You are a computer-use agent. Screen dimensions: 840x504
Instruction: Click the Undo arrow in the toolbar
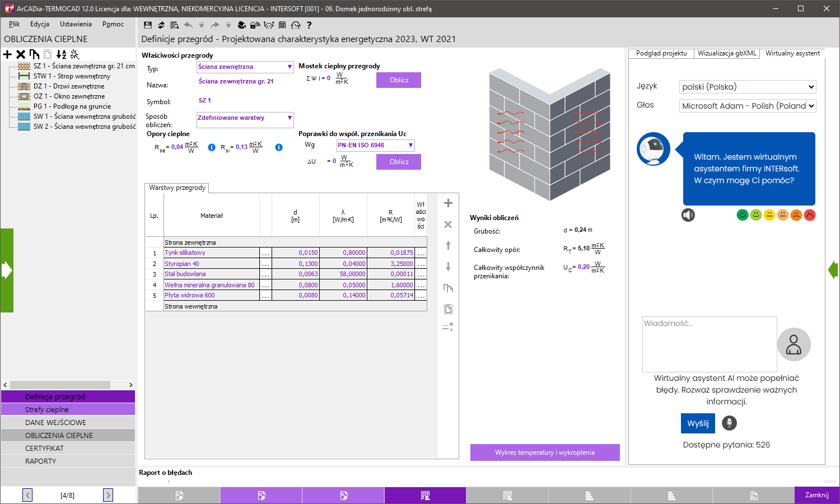tap(188, 25)
